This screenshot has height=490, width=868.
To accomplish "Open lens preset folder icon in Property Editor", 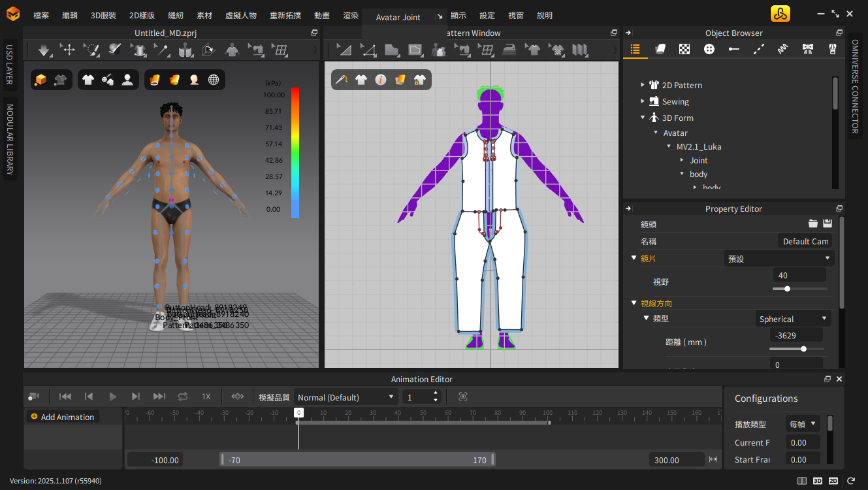I will click(x=813, y=223).
